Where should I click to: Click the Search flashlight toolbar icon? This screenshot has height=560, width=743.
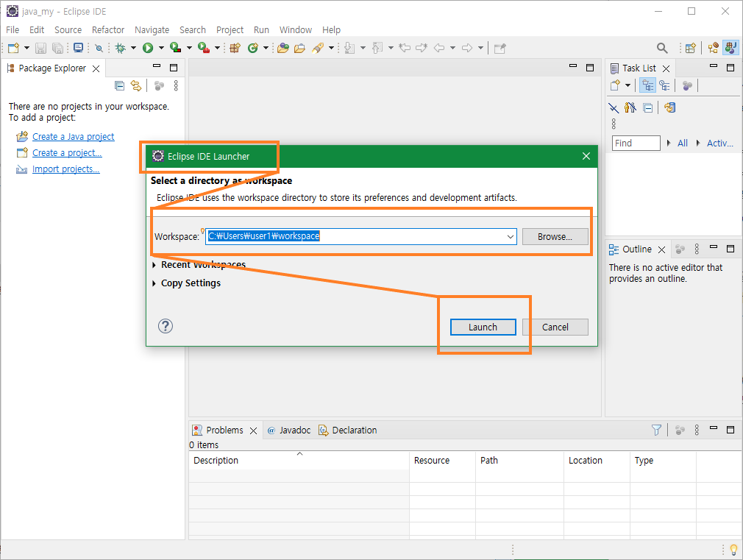(x=318, y=48)
